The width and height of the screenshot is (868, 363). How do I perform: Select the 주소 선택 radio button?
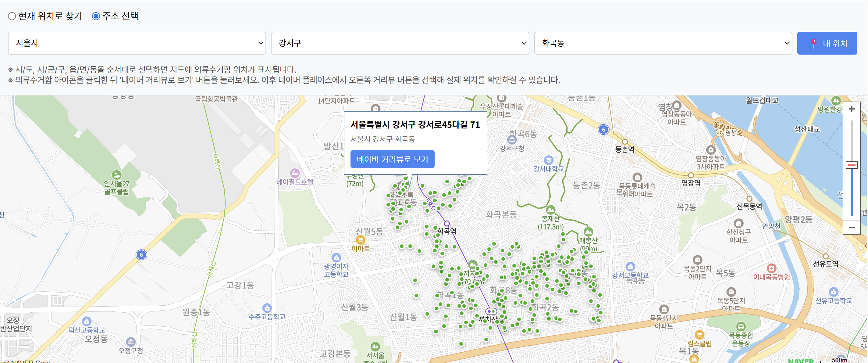pos(96,16)
